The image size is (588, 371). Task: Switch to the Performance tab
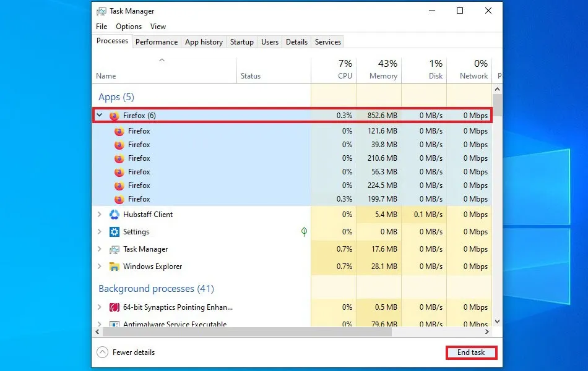(156, 41)
